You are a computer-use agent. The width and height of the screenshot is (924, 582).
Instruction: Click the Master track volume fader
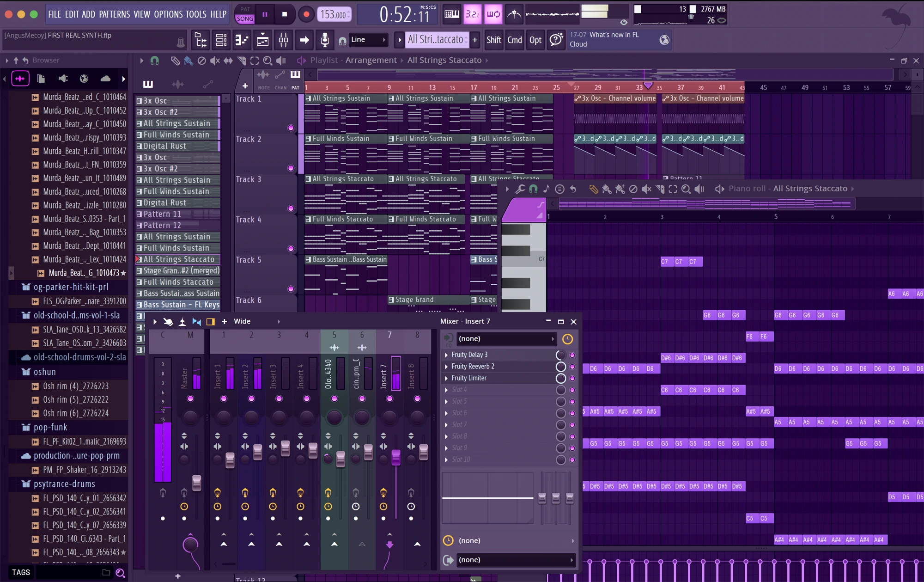click(196, 483)
